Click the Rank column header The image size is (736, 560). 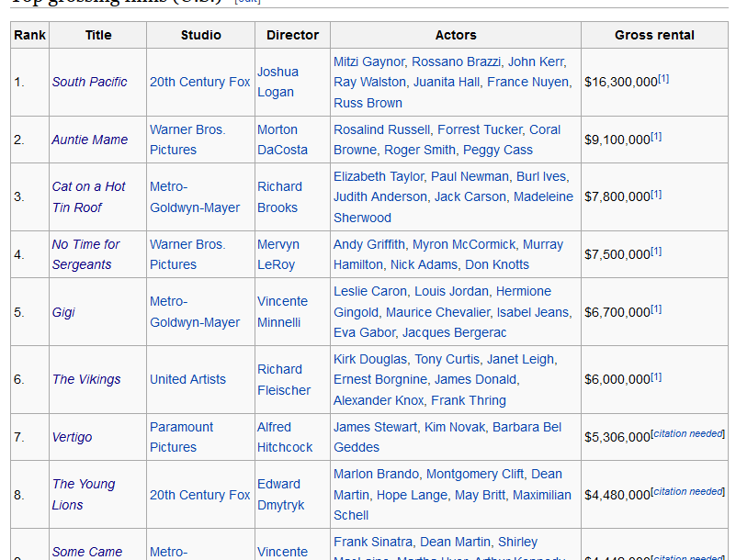pyautogui.click(x=29, y=35)
